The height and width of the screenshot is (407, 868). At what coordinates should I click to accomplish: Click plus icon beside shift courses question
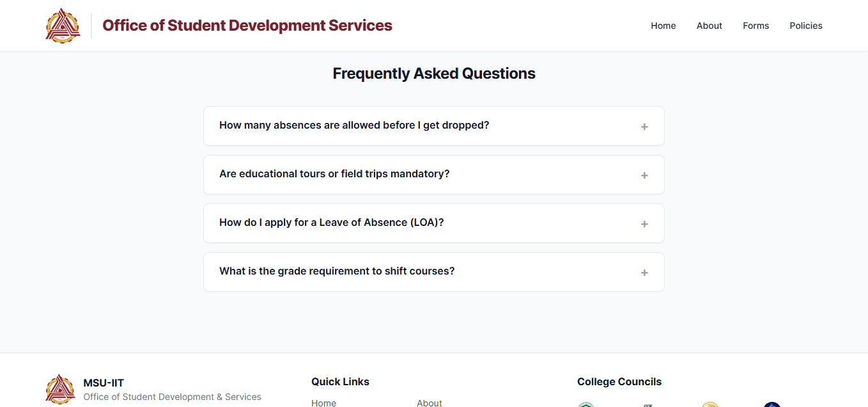pyautogui.click(x=644, y=273)
